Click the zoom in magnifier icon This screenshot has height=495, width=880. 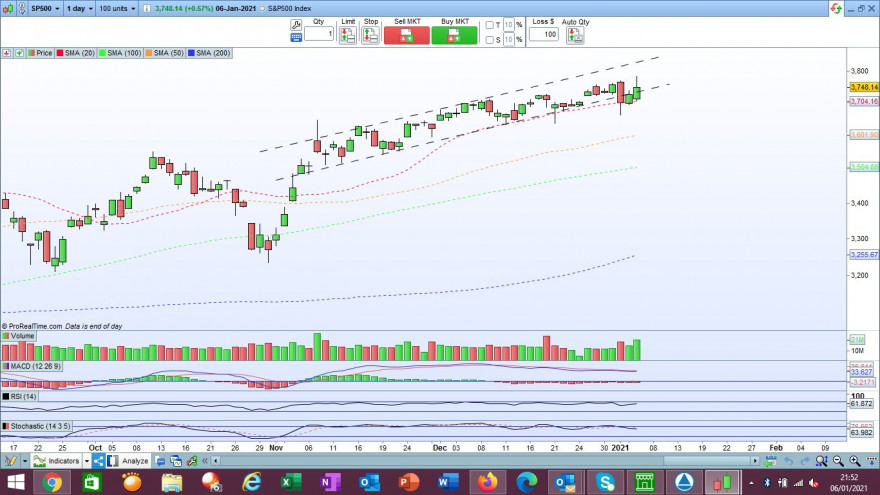click(x=855, y=461)
